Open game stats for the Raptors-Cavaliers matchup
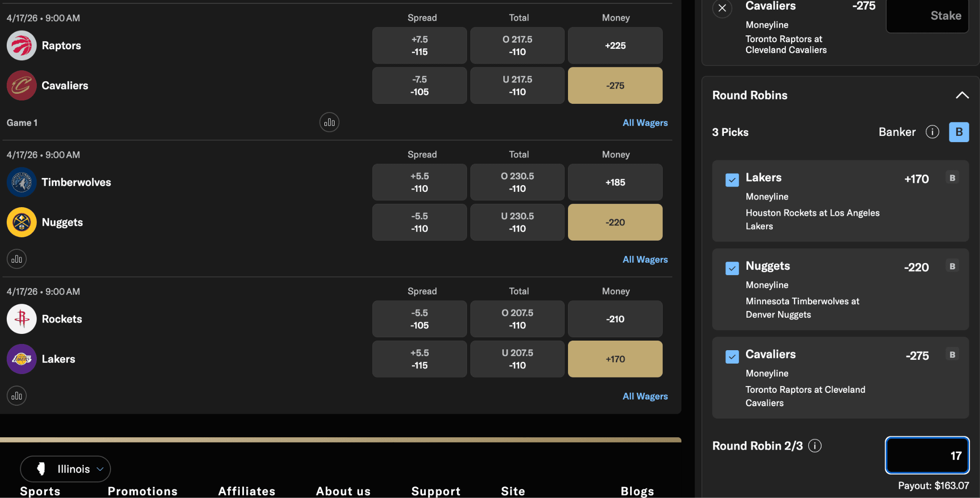980x498 pixels. coord(329,122)
